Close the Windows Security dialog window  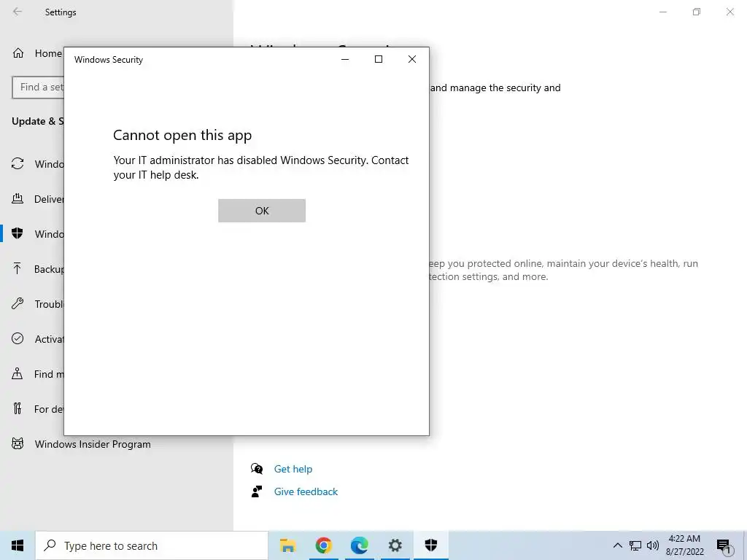(x=412, y=59)
